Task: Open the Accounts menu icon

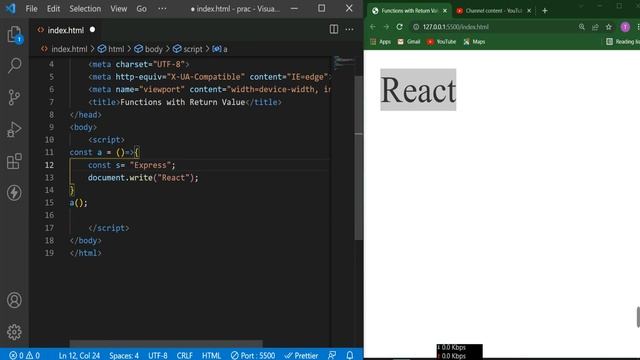Action: [14, 300]
